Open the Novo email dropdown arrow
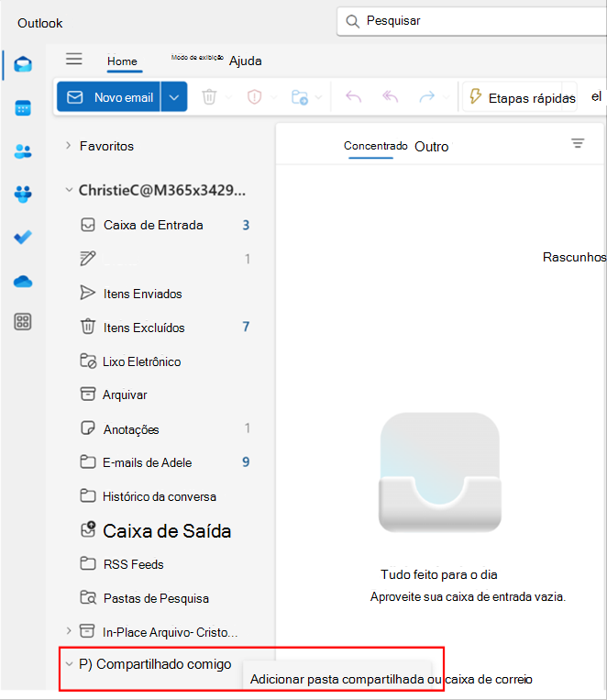 click(x=174, y=97)
